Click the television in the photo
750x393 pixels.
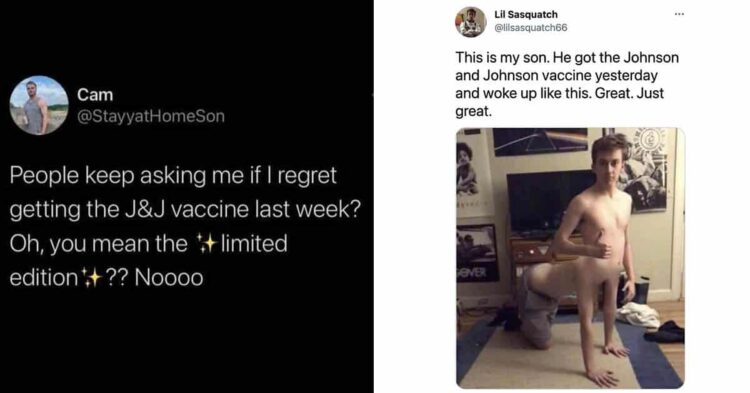point(545,200)
